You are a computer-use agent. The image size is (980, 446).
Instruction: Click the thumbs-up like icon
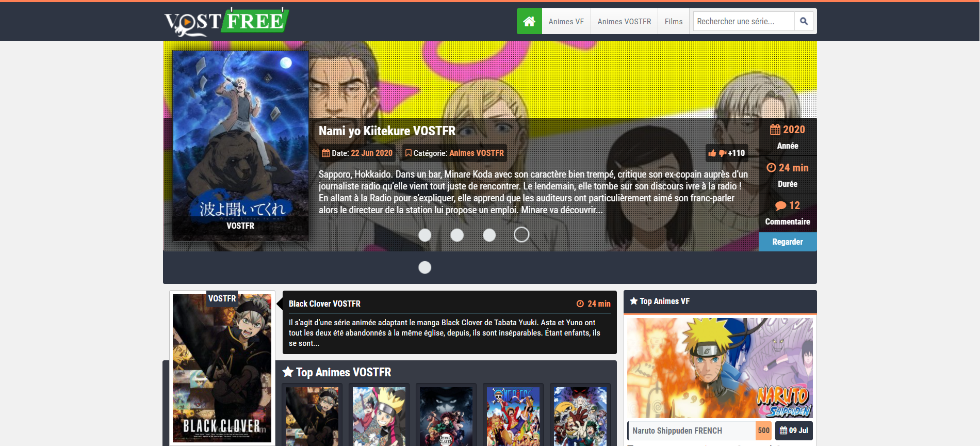pyautogui.click(x=712, y=153)
